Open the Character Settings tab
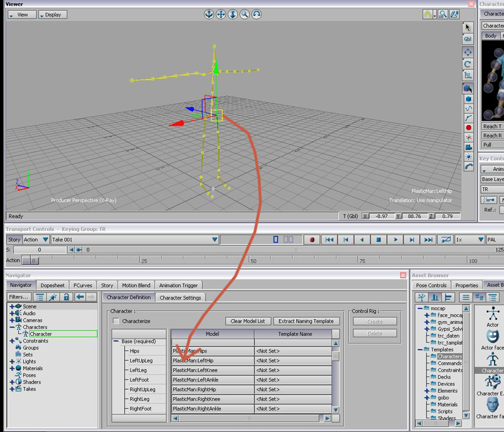The height and width of the screenshot is (432, 504). tap(180, 298)
